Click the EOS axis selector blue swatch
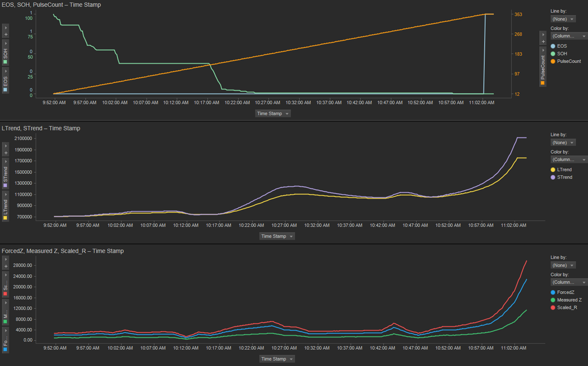The height and width of the screenshot is (366, 588). [x=6, y=90]
